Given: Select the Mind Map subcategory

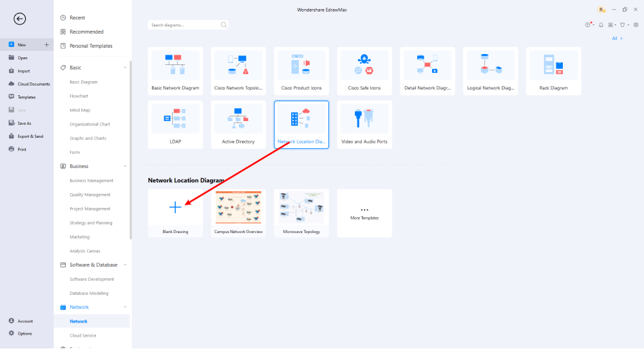Looking at the screenshot, I should 80,110.
